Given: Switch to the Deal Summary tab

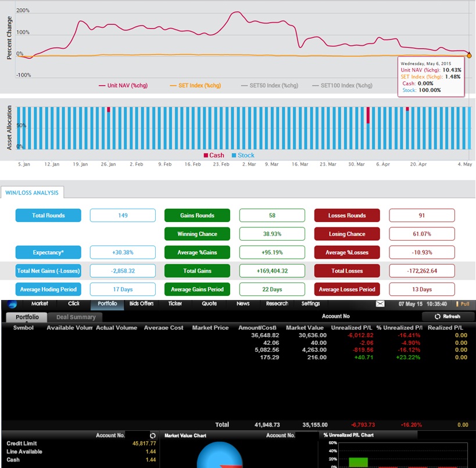Looking at the screenshot, I should click(76, 317).
